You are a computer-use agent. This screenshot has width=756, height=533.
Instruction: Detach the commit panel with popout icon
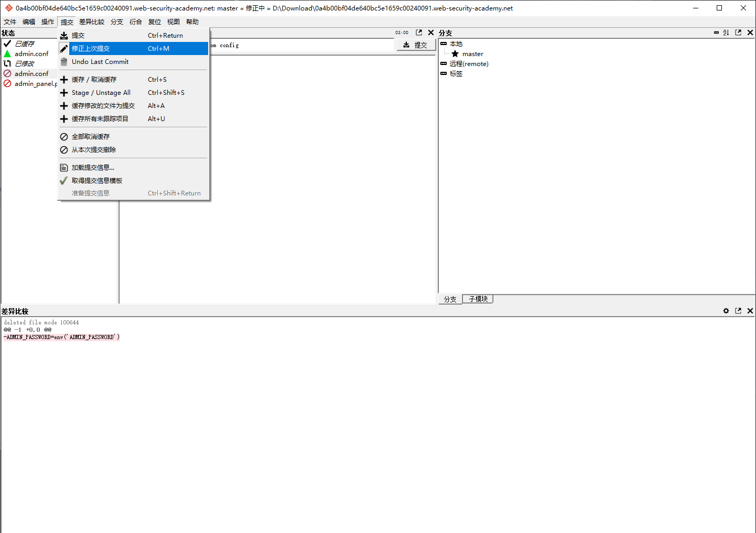[x=419, y=32]
